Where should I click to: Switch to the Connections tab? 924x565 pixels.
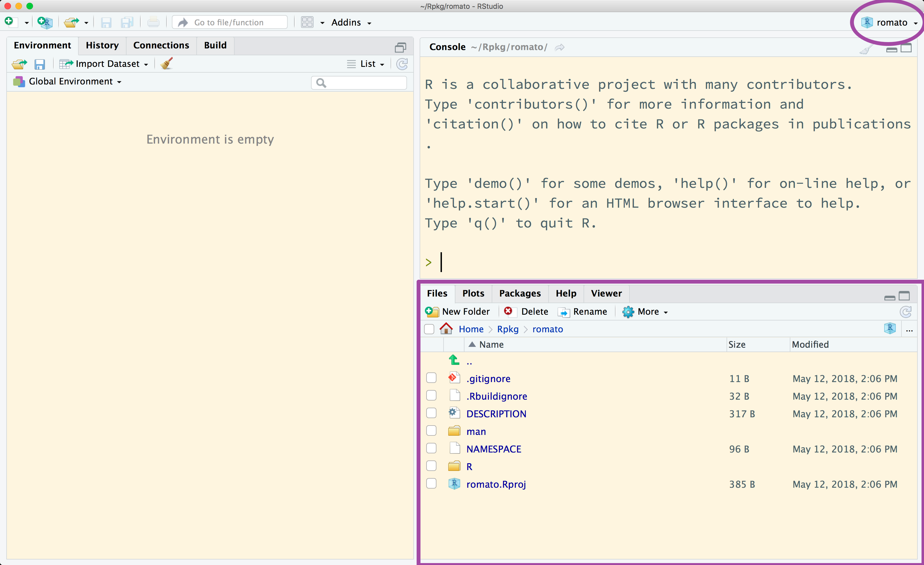161,45
